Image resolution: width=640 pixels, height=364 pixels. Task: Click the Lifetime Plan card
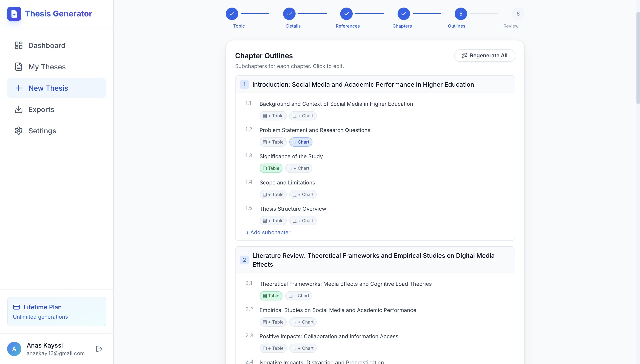tap(56, 312)
